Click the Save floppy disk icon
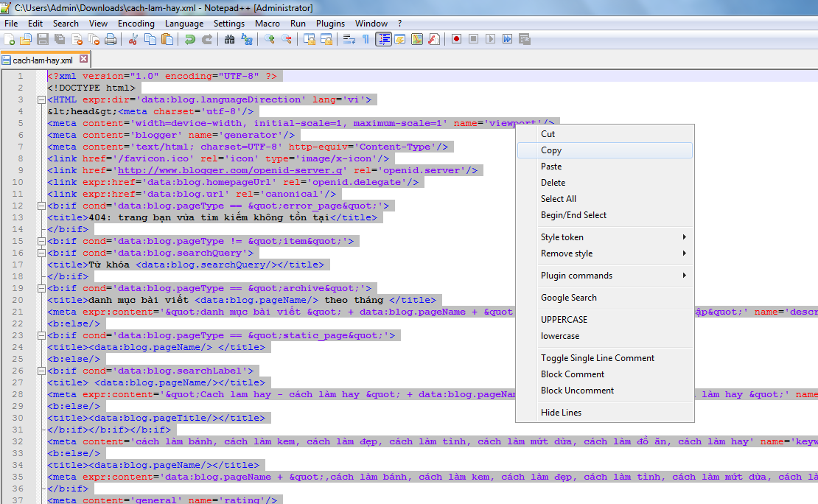This screenshot has height=504, width=818. point(43,39)
